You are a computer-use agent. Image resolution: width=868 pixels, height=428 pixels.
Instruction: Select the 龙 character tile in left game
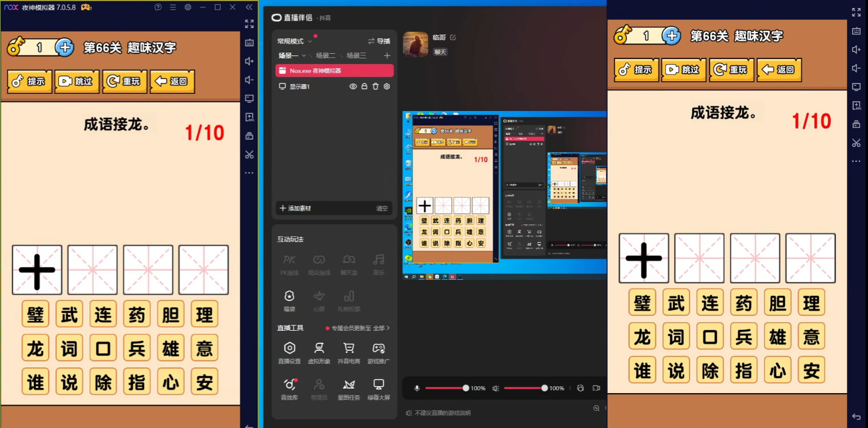click(x=35, y=348)
